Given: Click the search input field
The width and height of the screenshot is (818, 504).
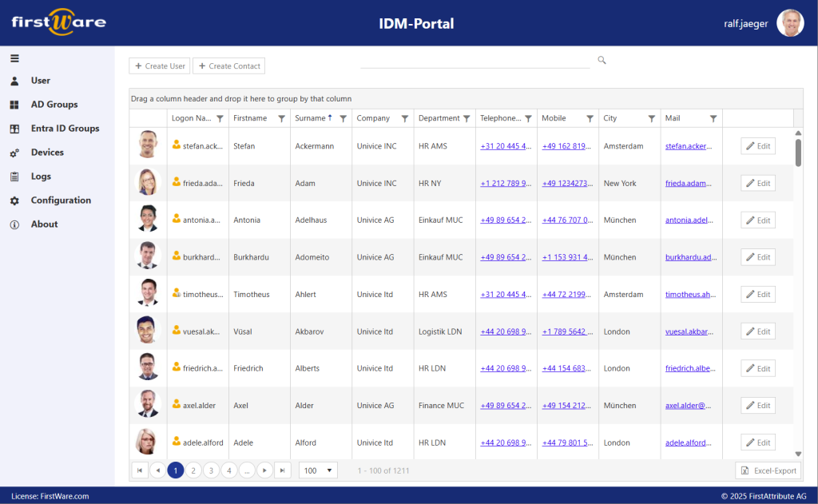Looking at the screenshot, I should pos(475,60).
